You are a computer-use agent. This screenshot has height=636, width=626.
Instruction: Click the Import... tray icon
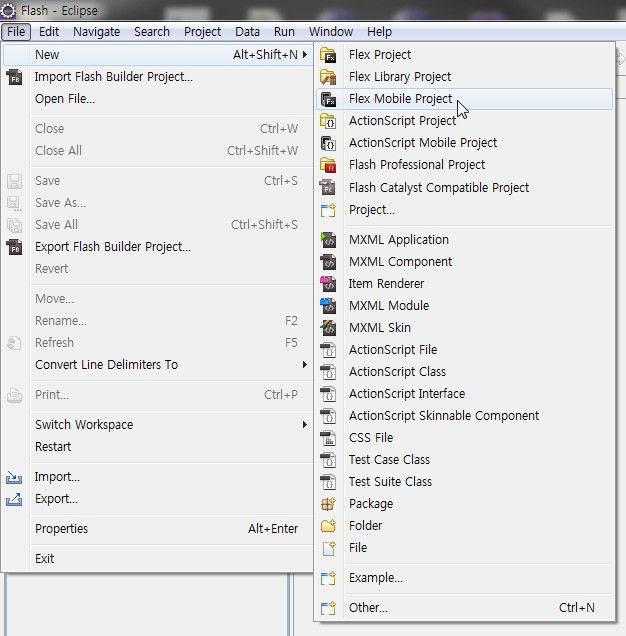click(14, 477)
